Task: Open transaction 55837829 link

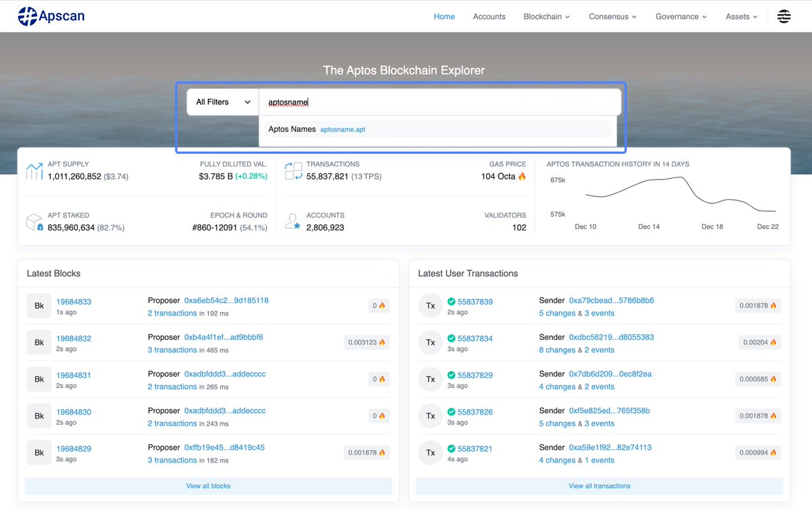Action: 475,375
